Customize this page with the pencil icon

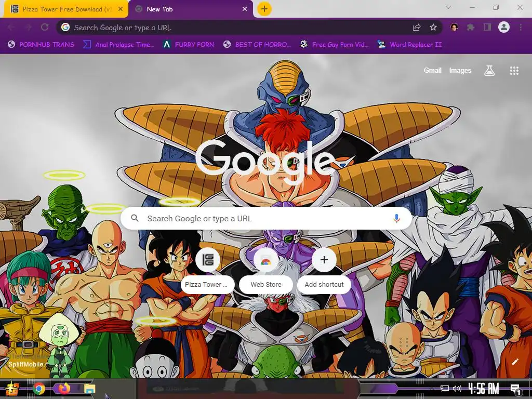pyautogui.click(x=515, y=362)
